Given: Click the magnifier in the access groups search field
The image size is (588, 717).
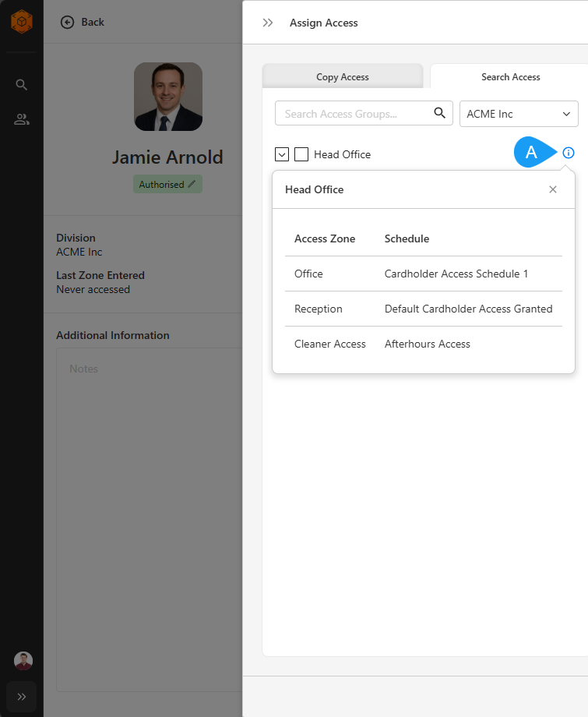Looking at the screenshot, I should (x=440, y=113).
